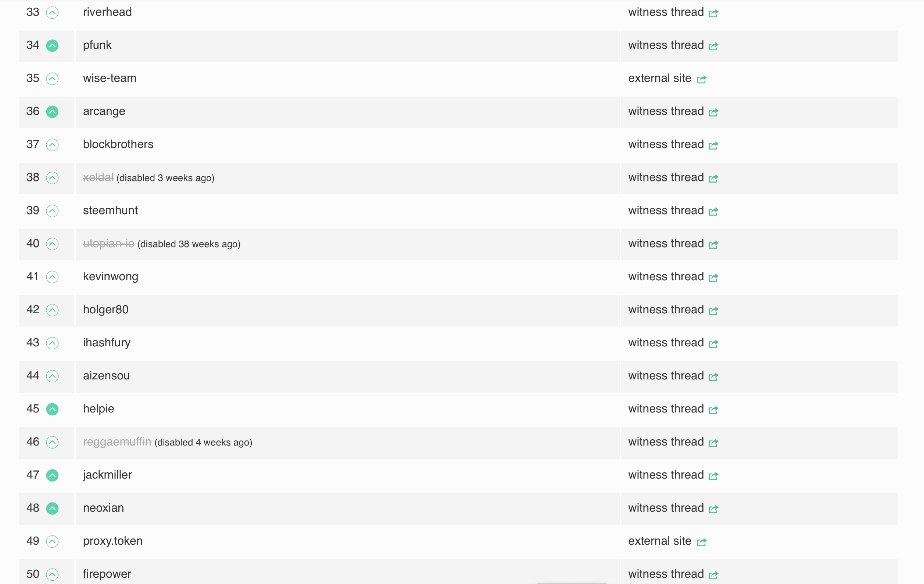Open steemhunt's witness thread external icon
This screenshot has width=924, height=584.
coord(713,212)
